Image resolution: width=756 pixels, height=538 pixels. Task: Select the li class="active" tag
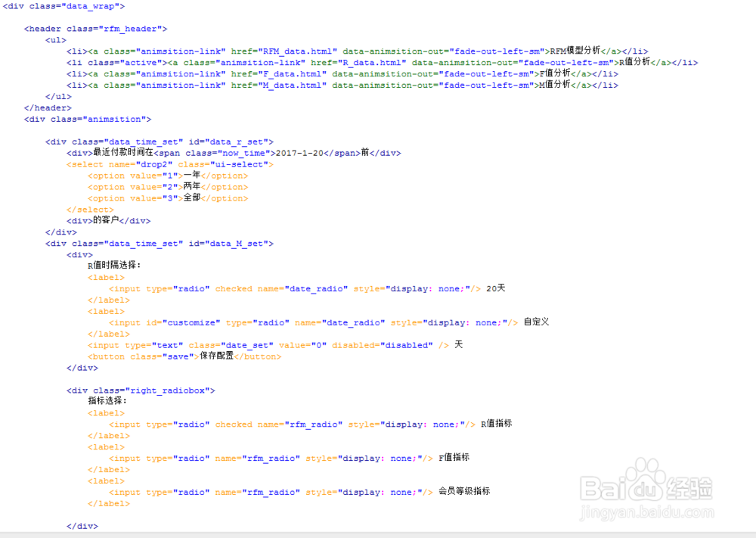(115, 63)
